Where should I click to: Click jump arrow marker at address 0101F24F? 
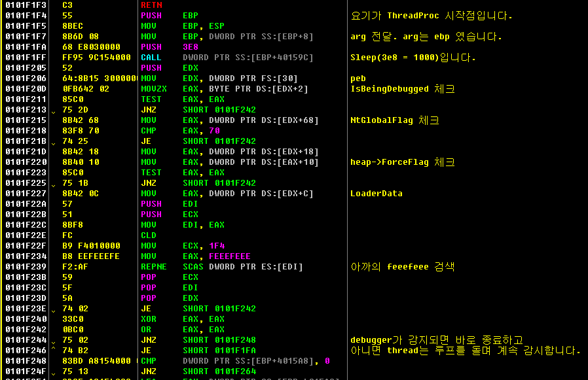(53, 373)
